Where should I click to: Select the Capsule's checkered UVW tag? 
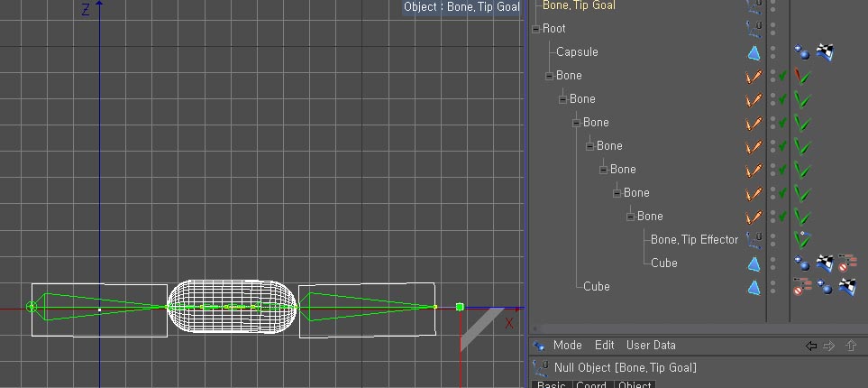coord(825,52)
